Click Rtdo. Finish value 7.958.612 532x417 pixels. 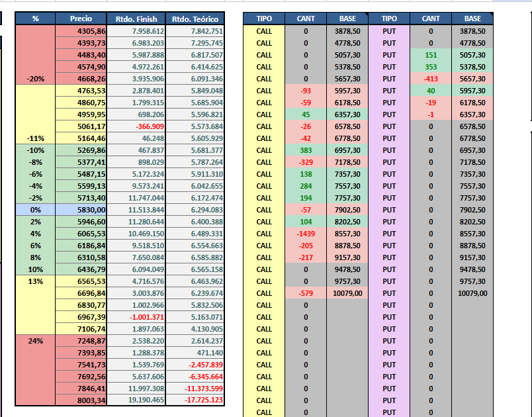[x=136, y=31]
